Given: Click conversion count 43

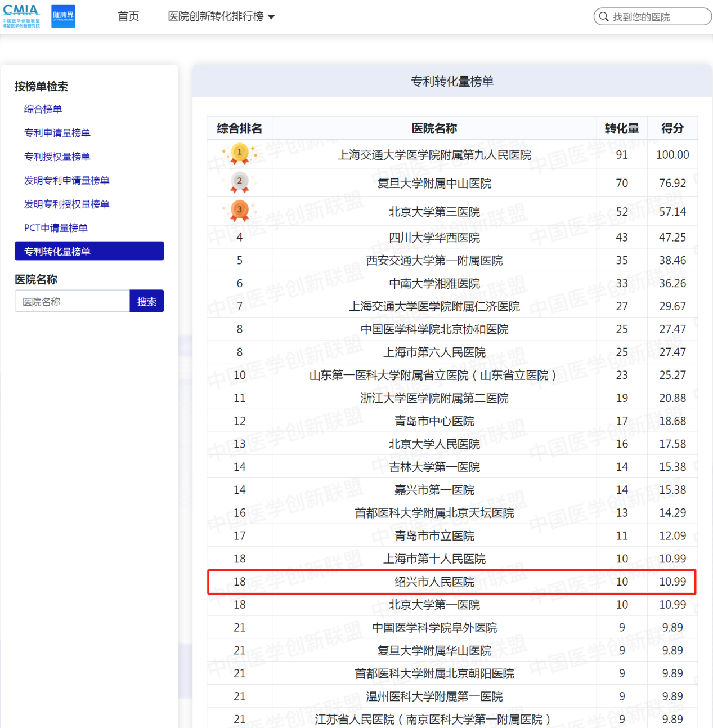Looking at the screenshot, I should pos(622,237).
